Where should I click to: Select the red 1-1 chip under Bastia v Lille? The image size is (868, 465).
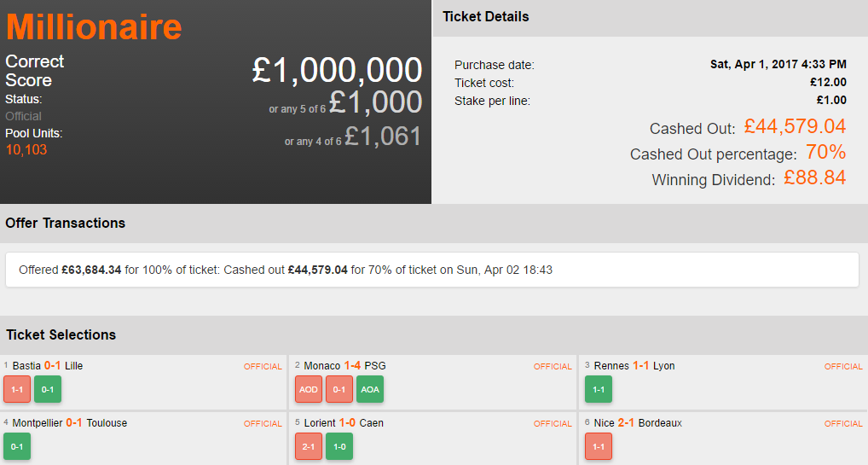click(x=17, y=389)
